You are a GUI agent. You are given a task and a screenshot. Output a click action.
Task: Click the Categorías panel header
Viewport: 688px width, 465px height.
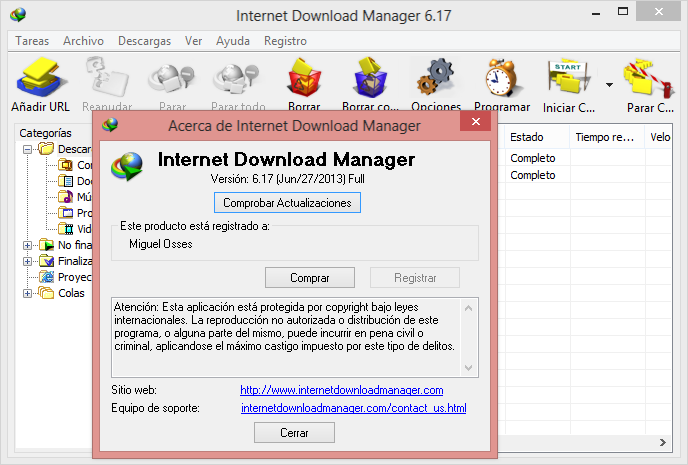(45, 133)
